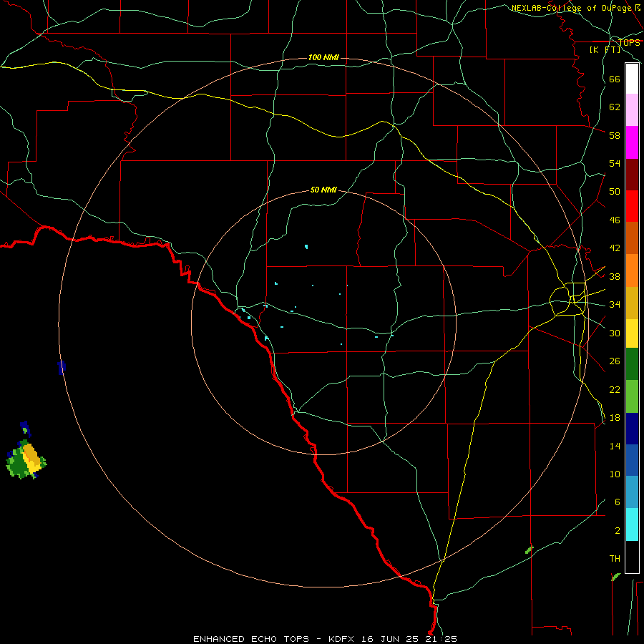Viewport: 644px width, 644px height.
Task: Click the light green legend swatch
Action: (x=632, y=396)
